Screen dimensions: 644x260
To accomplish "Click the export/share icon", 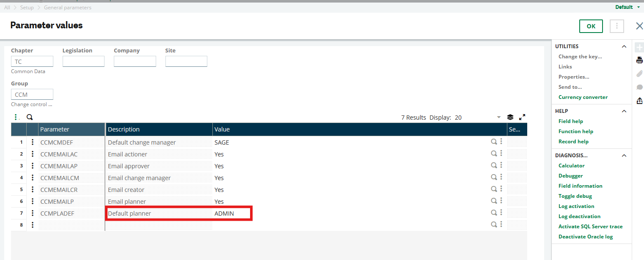I will [x=639, y=101].
